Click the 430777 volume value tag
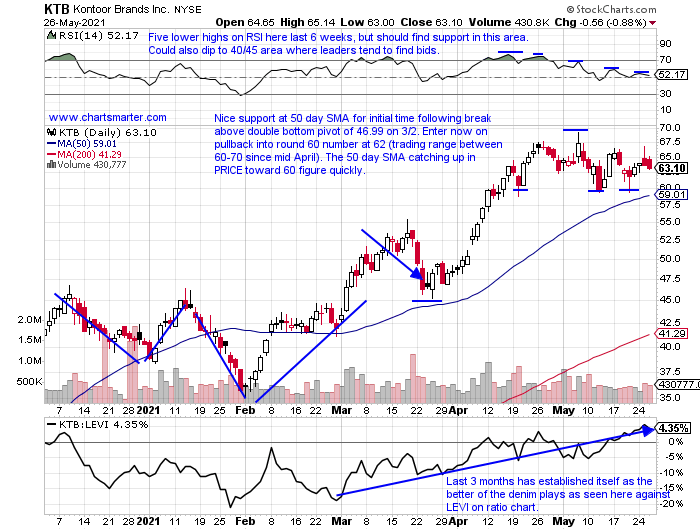The image size is (700, 530). 677,384
